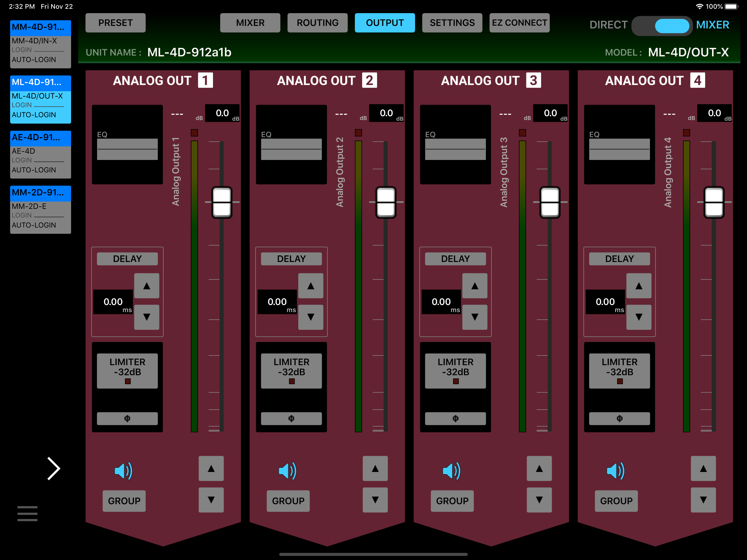
Task: Edit the 0.00 ms delay field on Analog Out 2
Action: (x=277, y=302)
